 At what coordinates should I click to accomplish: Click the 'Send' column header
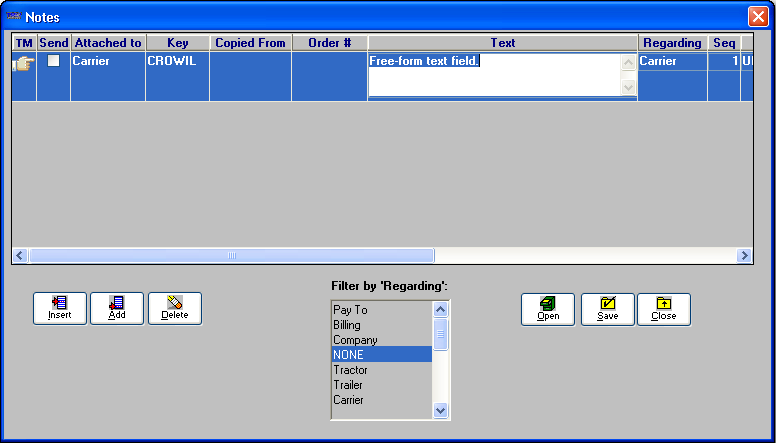pos(53,43)
